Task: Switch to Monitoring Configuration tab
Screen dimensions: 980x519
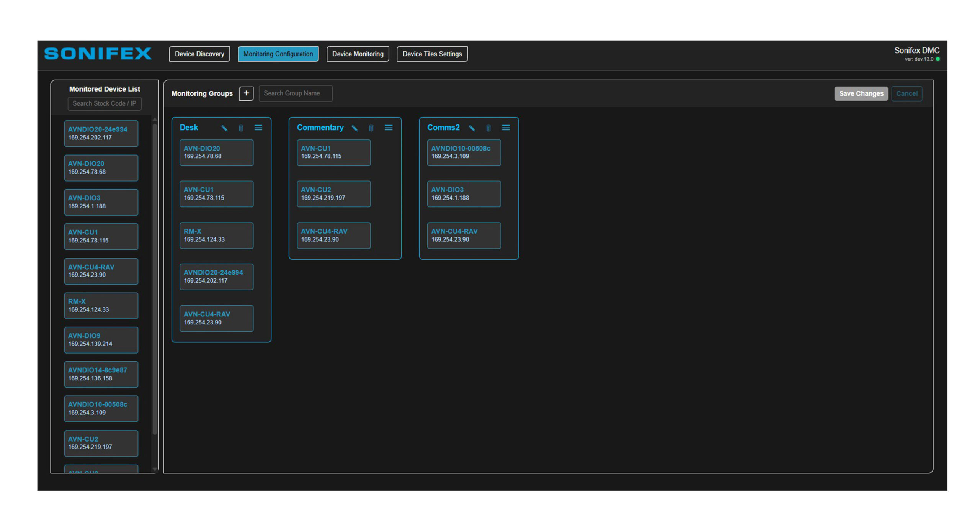Action: pos(278,54)
